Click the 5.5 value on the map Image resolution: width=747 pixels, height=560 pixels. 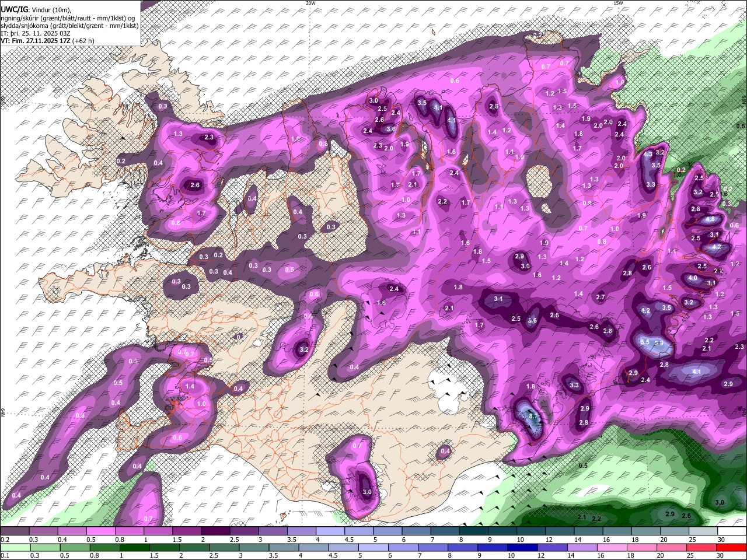pos(645,342)
